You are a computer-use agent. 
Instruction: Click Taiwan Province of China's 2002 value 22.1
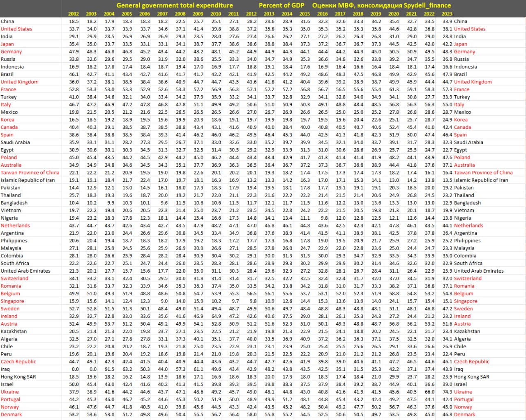[74, 173]
